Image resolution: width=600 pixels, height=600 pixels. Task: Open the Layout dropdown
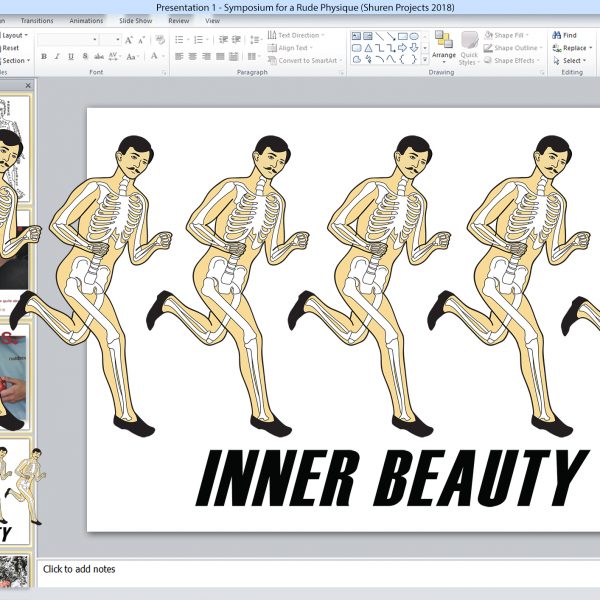click(x=14, y=35)
